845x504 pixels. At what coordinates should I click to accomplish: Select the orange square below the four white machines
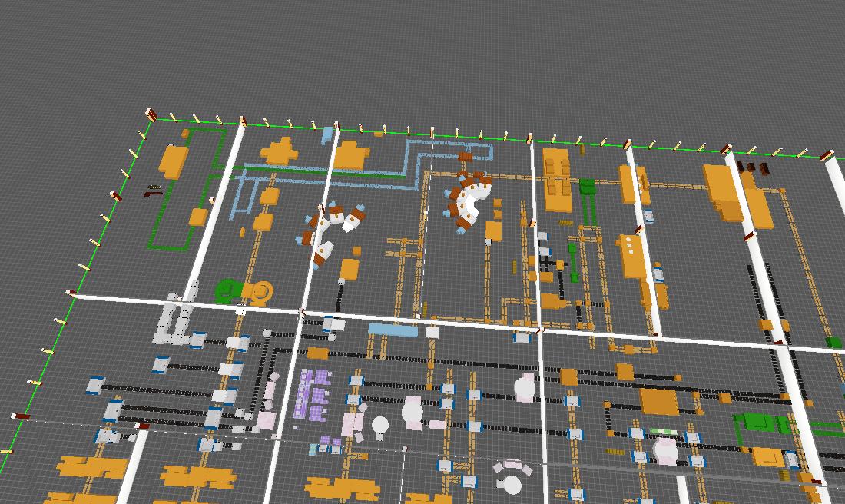coord(350,269)
